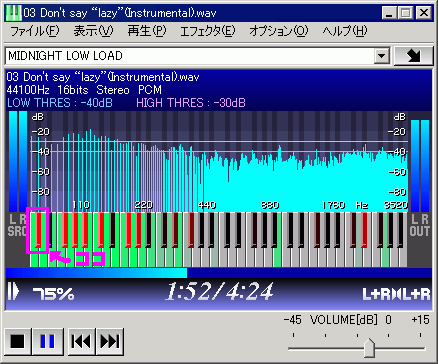
Task: Skip to previous track button
Action: click(x=82, y=341)
